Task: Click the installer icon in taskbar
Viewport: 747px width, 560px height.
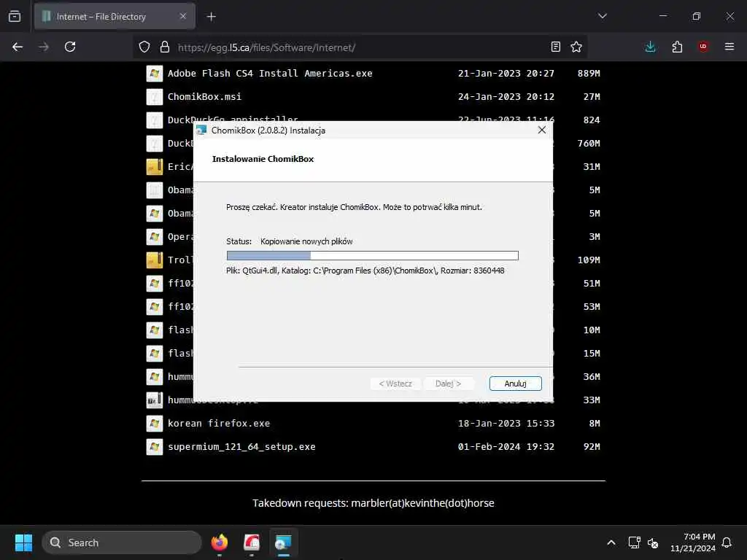Action: click(284, 542)
